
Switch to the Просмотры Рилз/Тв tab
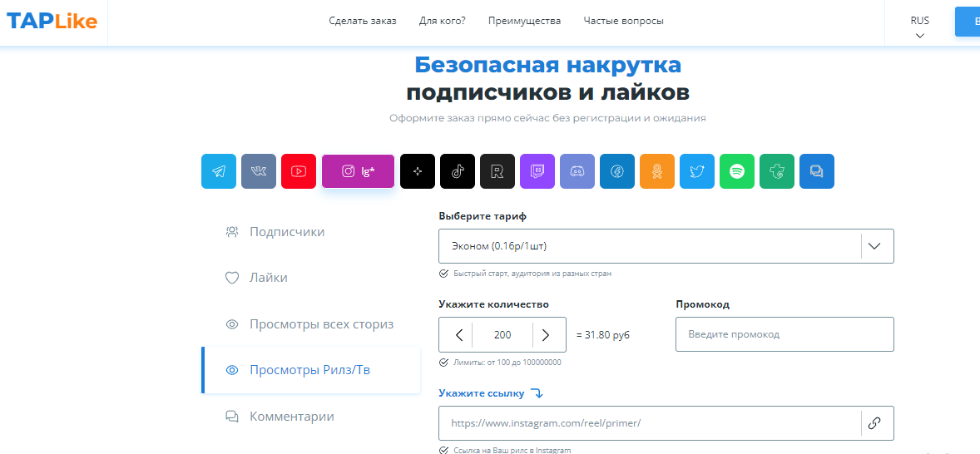[x=310, y=370]
